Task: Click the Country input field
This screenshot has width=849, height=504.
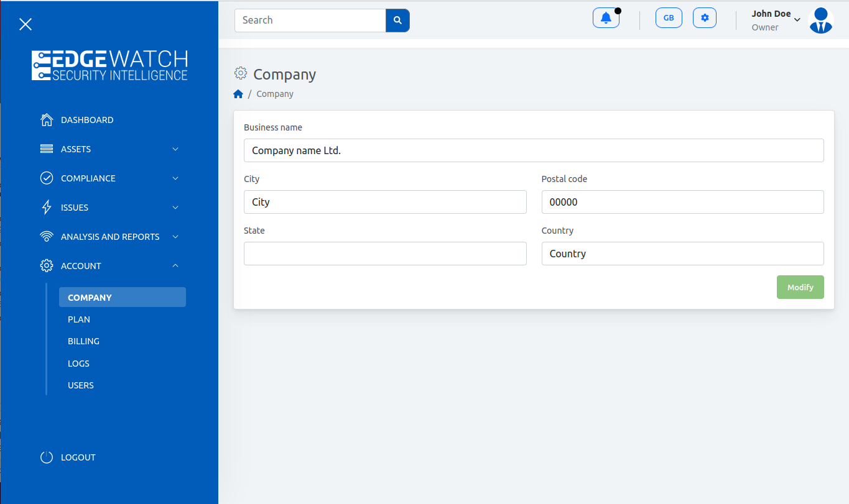Action: pos(683,254)
